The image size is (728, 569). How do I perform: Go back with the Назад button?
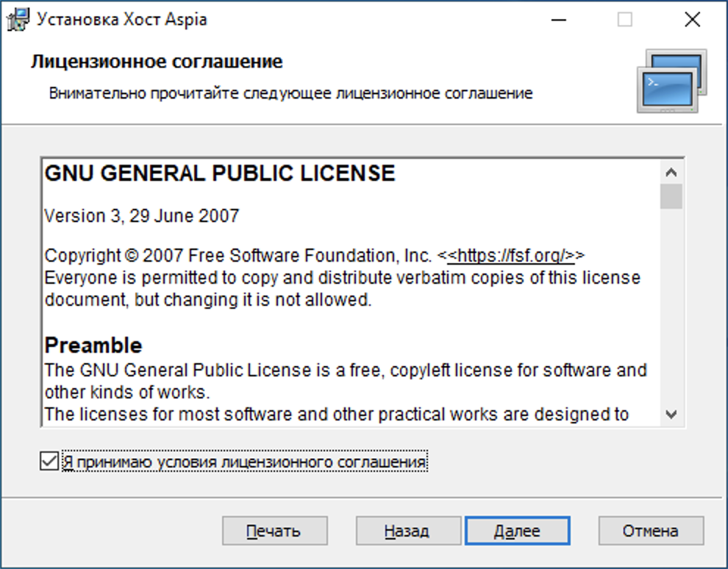pos(407,531)
